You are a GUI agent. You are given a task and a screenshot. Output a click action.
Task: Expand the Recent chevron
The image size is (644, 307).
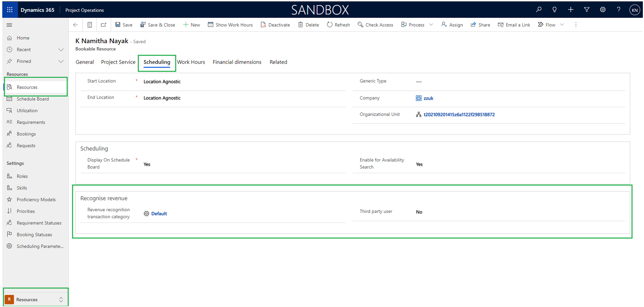click(x=61, y=50)
